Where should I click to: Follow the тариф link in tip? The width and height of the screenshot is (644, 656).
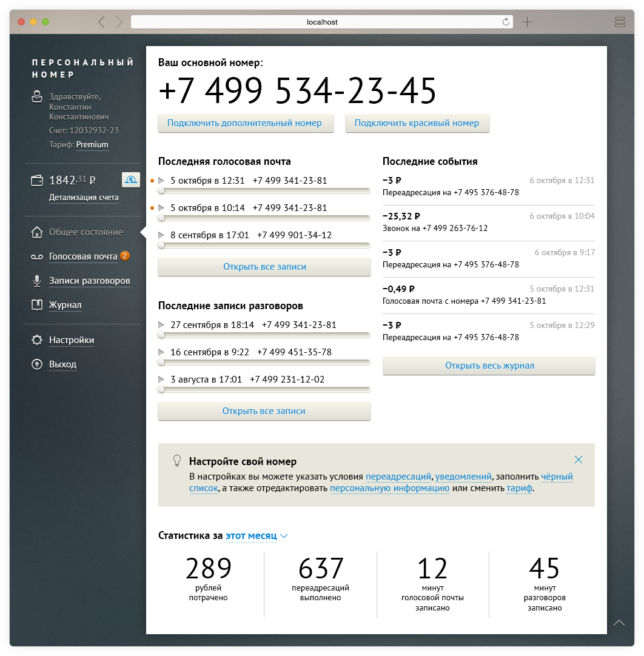[519, 488]
